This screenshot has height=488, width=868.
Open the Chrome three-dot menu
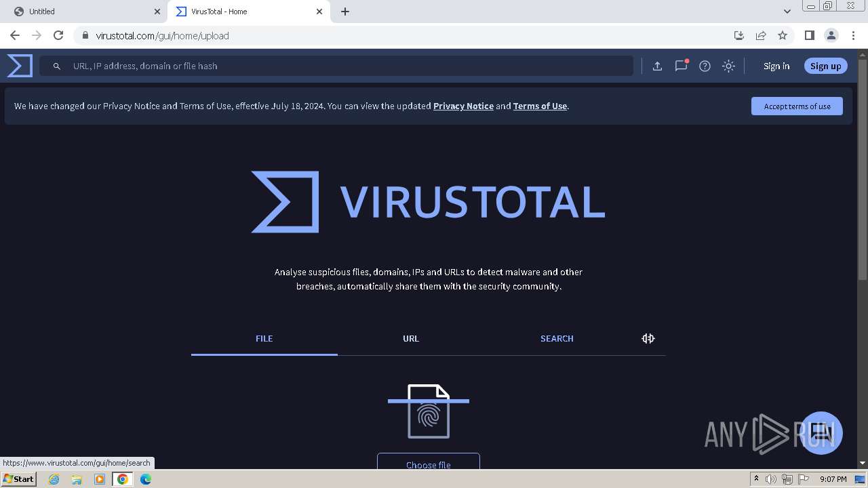coord(853,35)
